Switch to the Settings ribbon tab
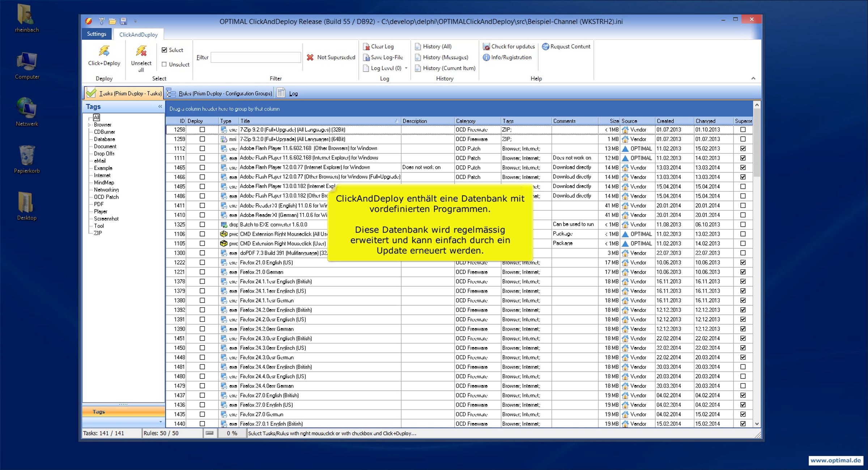Image resolution: width=868 pixels, height=470 pixels. pos(97,34)
